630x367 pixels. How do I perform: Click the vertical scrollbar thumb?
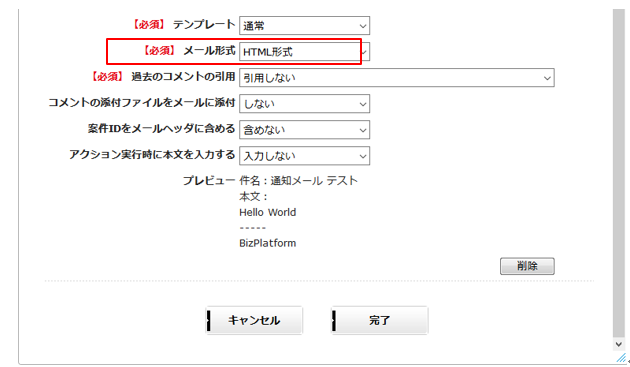(x=619, y=174)
